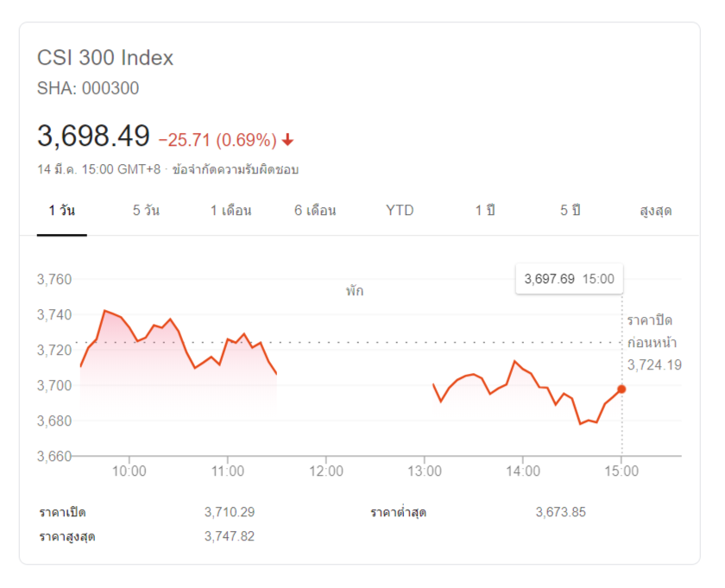Click the SHA: 000300 ticker text
The image size is (725, 588).
(88, 88)
